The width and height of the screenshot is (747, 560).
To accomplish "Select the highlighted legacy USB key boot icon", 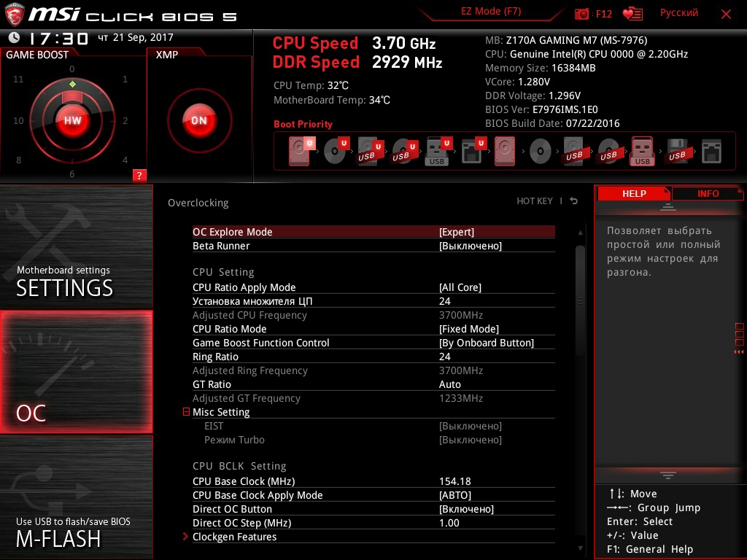I will tap(643, 151).
